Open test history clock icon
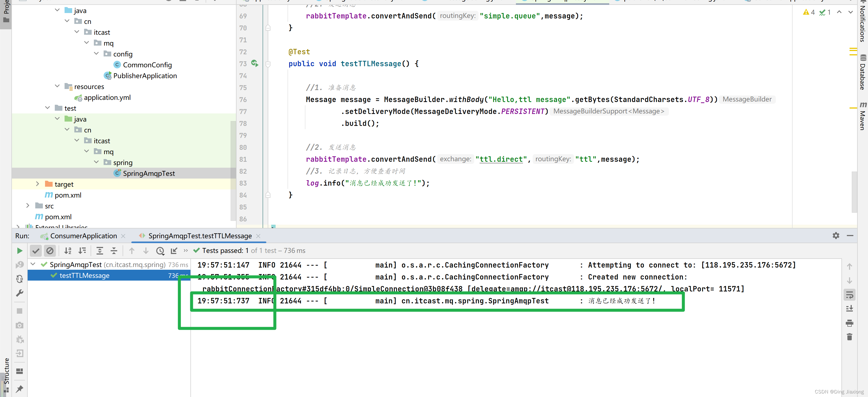Image resolution: width=868 pixels, height=397 pixels. point(160,251)
